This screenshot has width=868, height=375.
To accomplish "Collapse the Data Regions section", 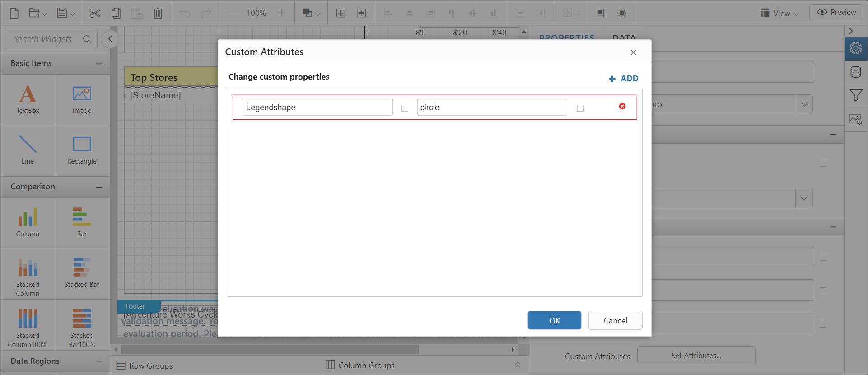I will tap(99, 361).
